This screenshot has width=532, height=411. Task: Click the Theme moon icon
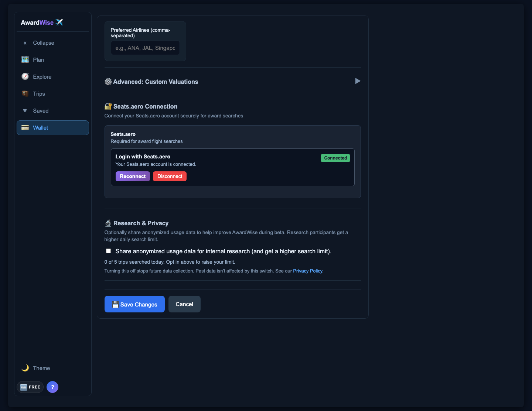25,368
